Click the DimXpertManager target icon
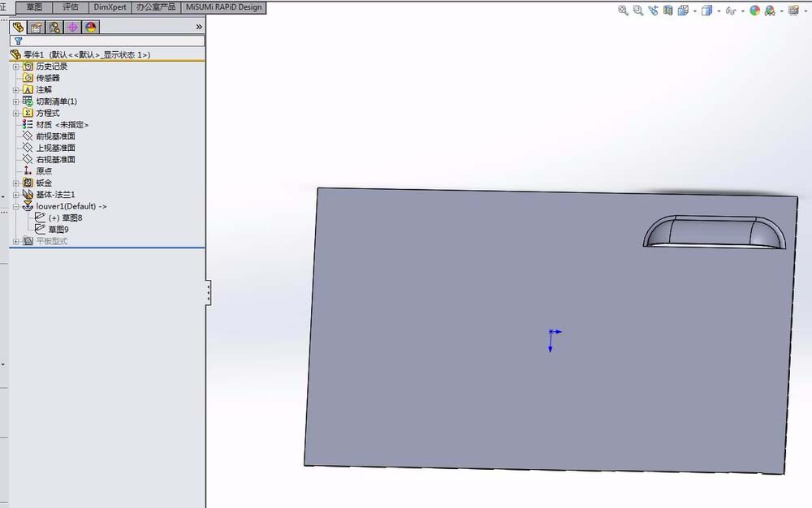Screen dimensions: 812x508 pyautogui.click(x=71, y=27)
